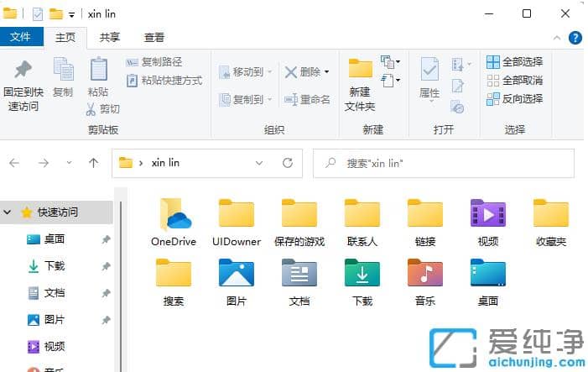
Task: Click Select none (全部取消)
Action: 514,81
